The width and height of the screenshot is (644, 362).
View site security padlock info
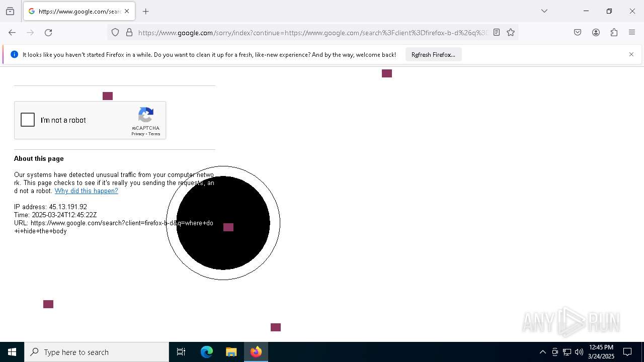tap(129, 33)
